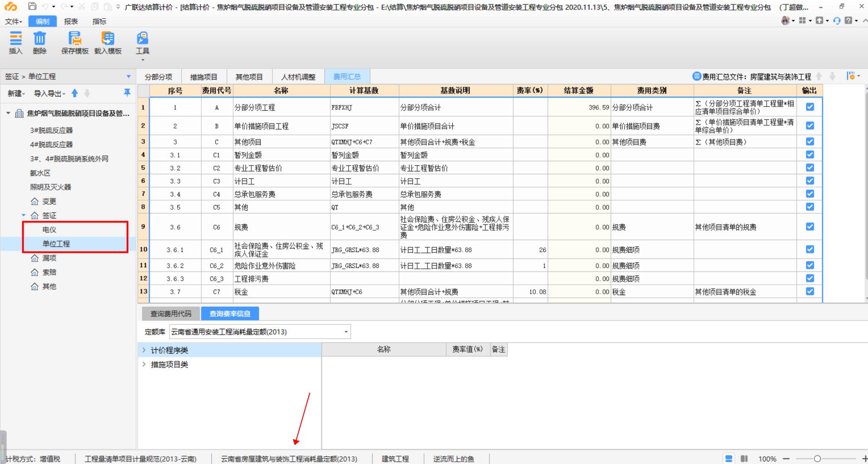Open the 工具 (Tools) toolbar icon

pos(142,39)
